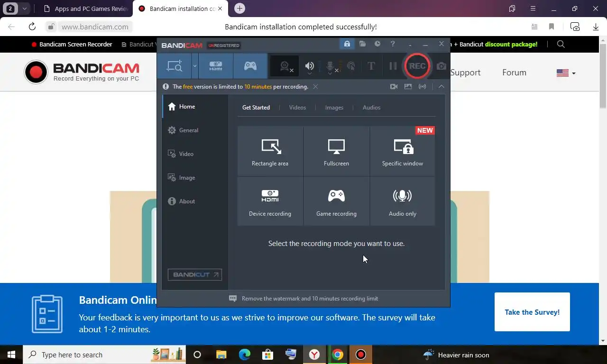The width and height of the screenshot is (607, 364).
Task: Open Bandicam from the taskbar
Action: 361,355
